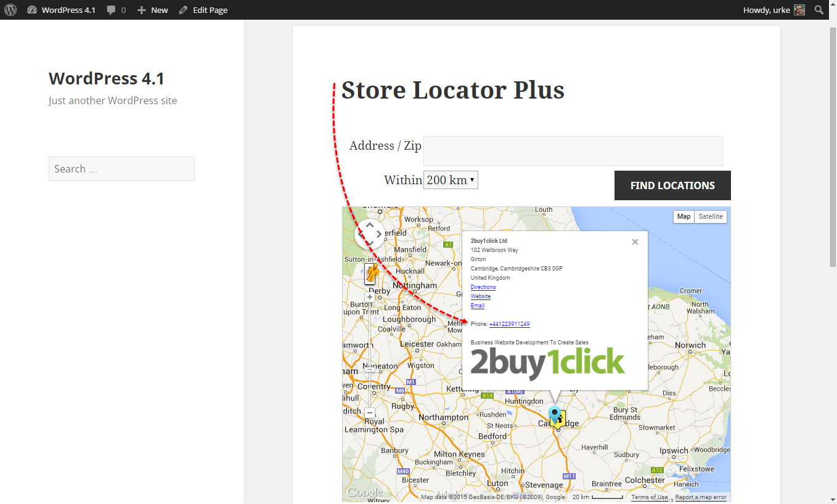Click the phone number +441223911249
Screen dimensions: 837x504
tap(510, 324)
